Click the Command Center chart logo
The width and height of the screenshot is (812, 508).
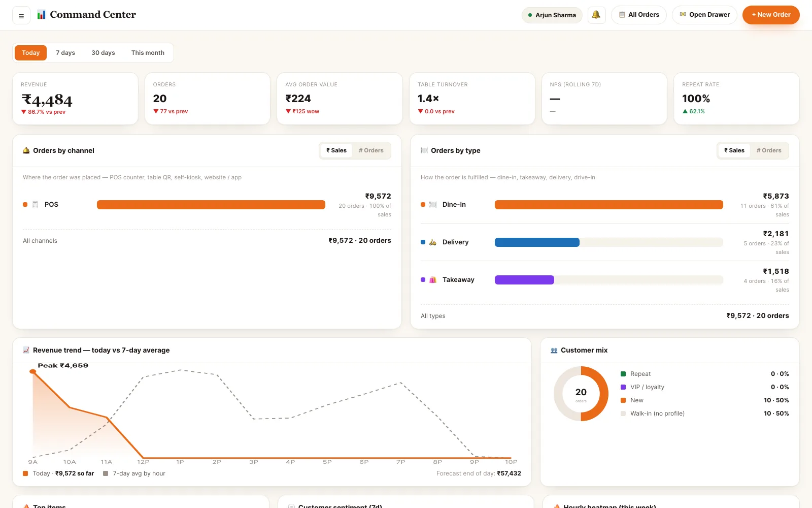41,15
